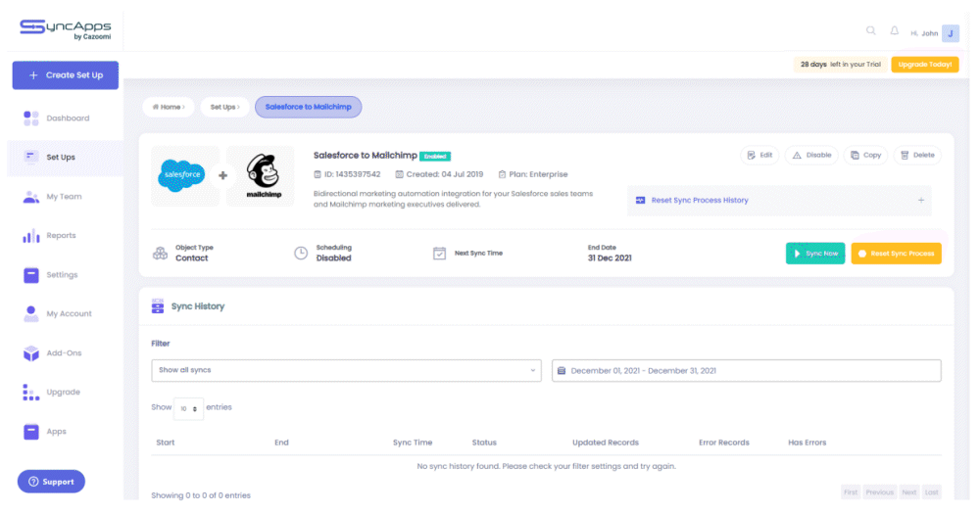Click the Previous pagination button
Screen dimensions: 980x514
point(879,492)
